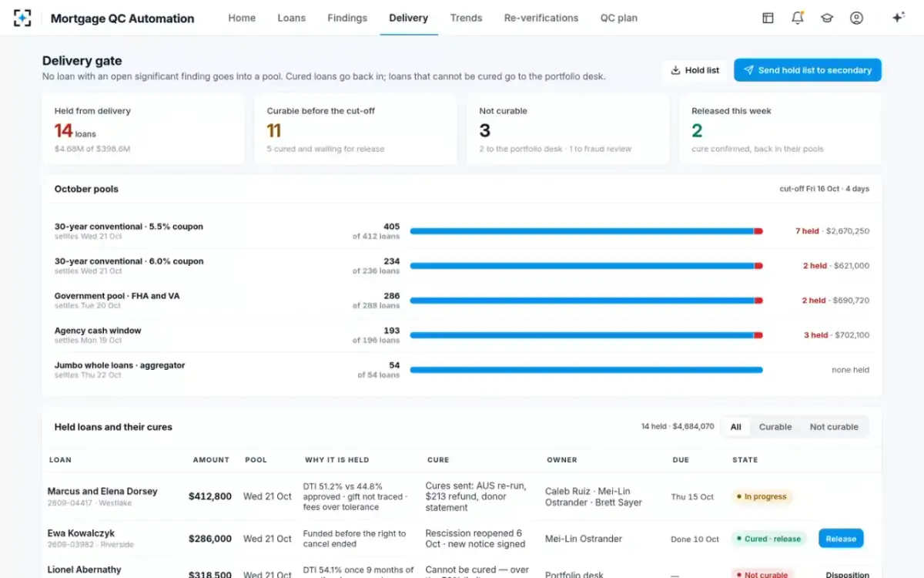This screenshot has height=578, width=924.
Task: Click '14 held · $4,684,070' summary
Action: 678,426
